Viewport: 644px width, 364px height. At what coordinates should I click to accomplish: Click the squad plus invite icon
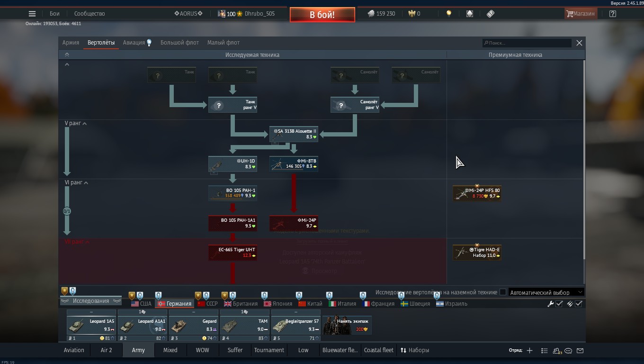529,350
